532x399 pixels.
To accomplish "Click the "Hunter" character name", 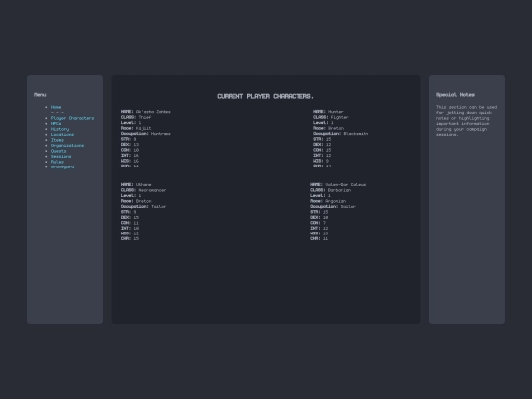I will click(x=336, y=112).
